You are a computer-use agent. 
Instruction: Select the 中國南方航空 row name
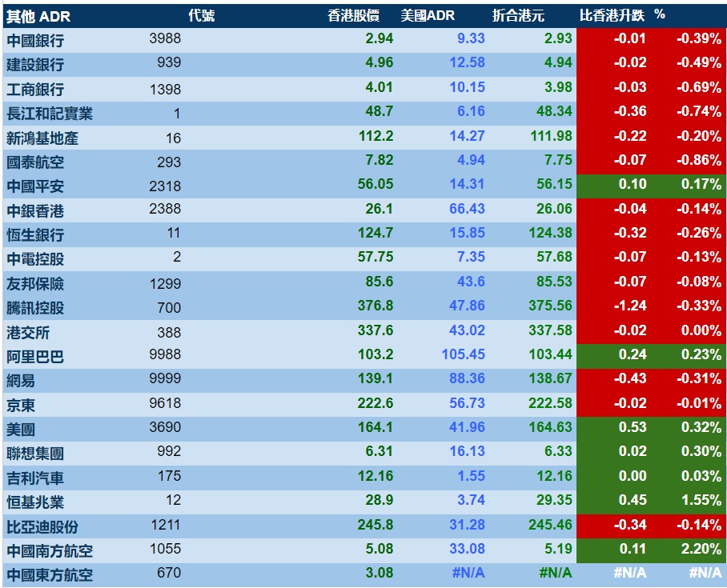pos(50,551)
